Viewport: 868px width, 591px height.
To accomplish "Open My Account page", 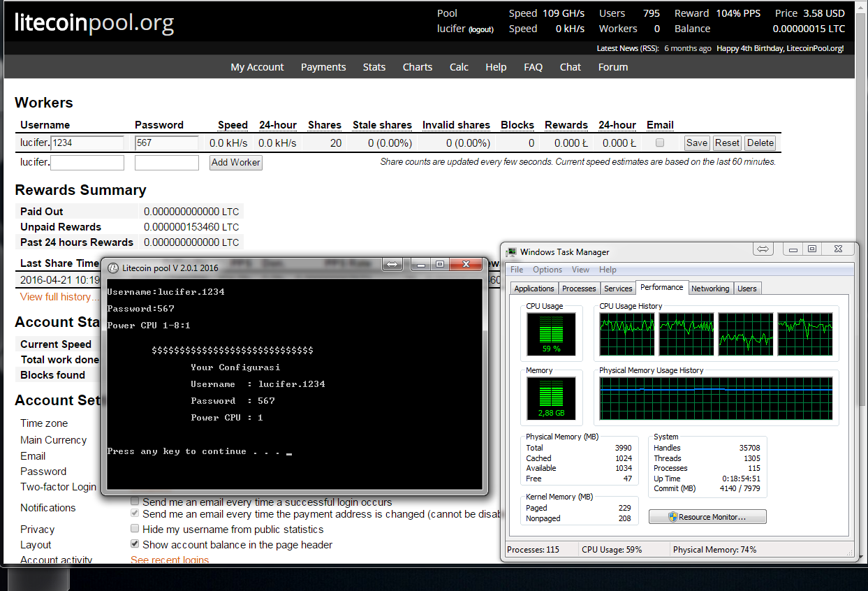I will click(257, 67).
